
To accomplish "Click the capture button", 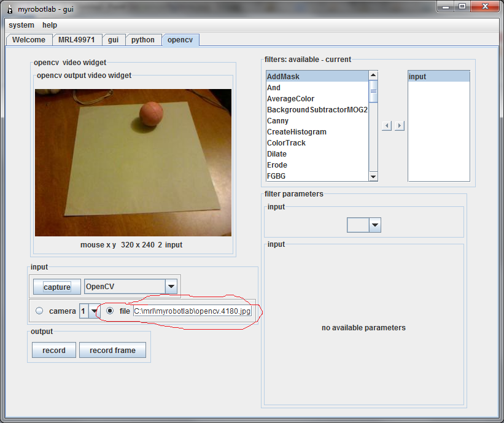I will [x=57, y=287].
